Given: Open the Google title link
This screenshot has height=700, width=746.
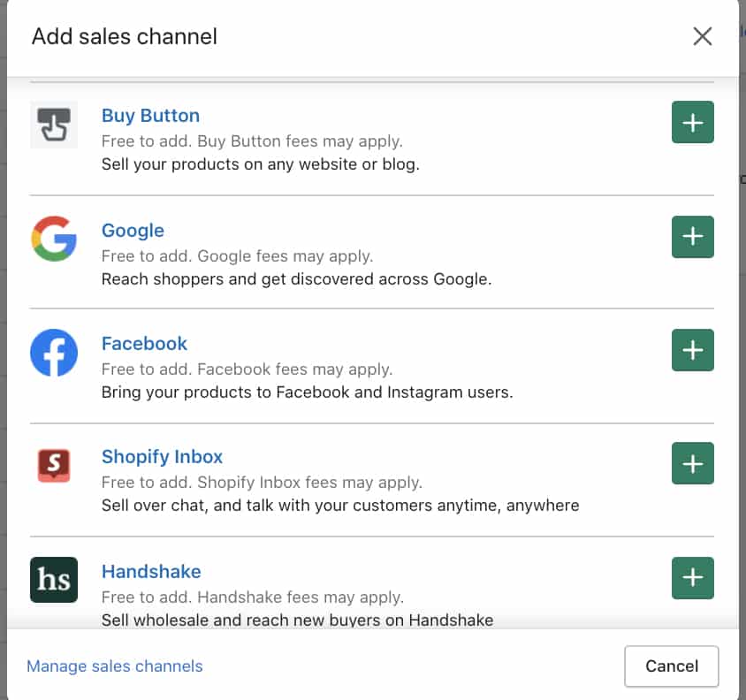Looking at the screenshot, I should tap(133, 231).
